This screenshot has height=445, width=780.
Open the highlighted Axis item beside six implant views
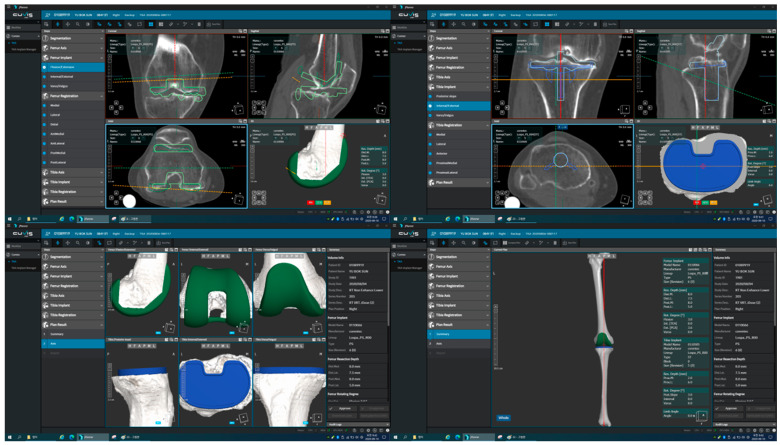73,344
